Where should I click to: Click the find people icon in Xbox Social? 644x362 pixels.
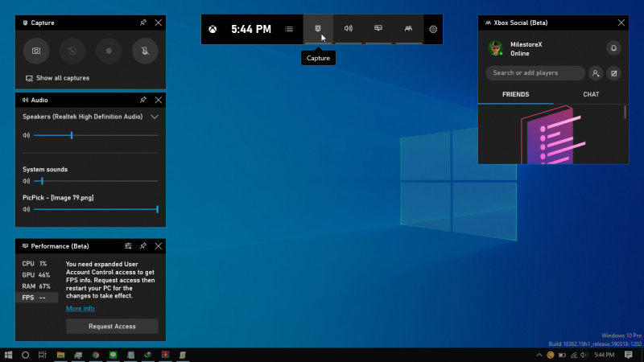596,73
